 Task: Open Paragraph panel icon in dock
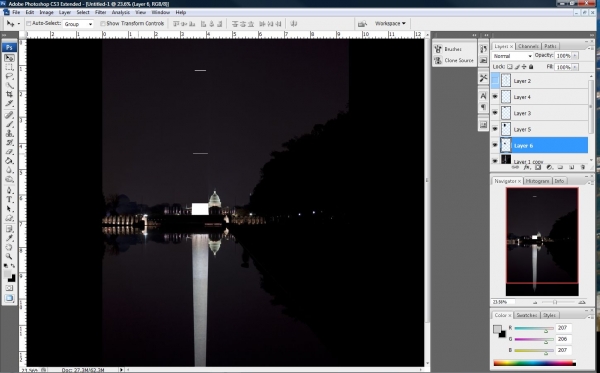[483, 107]
